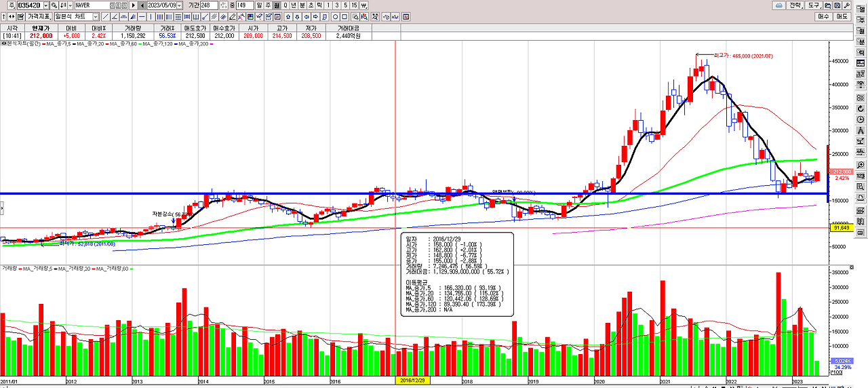Click the 56.53% volume ratio value
Screen dimensions: 868x388
167,35
